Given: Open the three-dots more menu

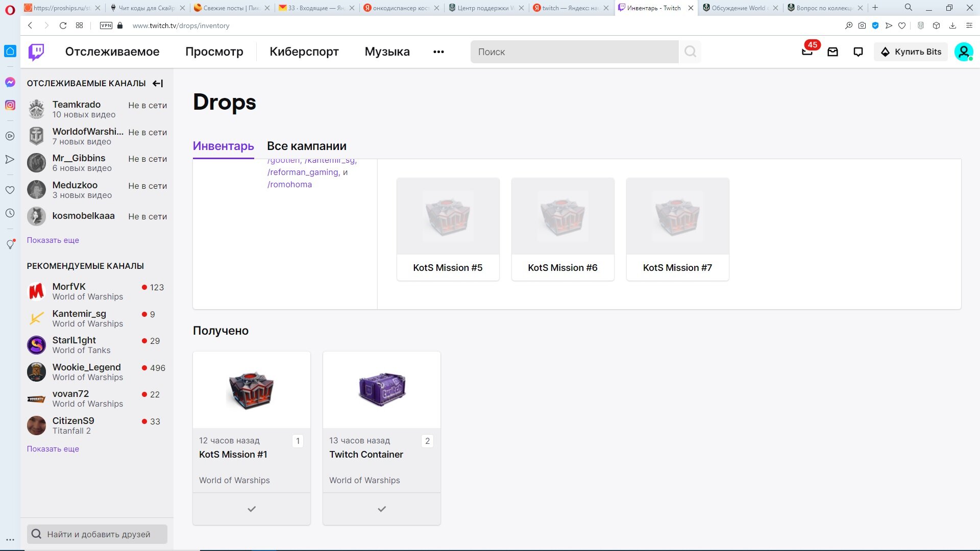Looking at the screenshot, I should [438, 52].
